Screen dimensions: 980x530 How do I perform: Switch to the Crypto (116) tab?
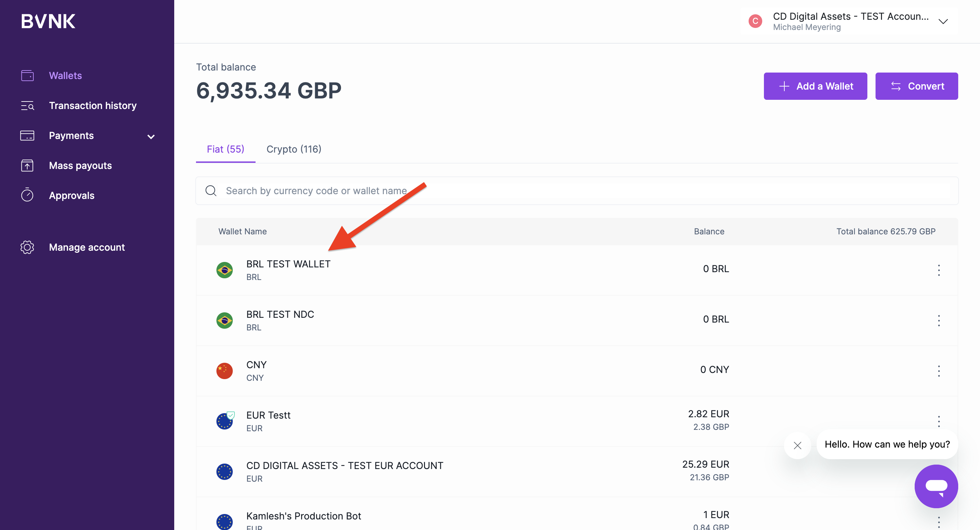click(x=294, y=149)
